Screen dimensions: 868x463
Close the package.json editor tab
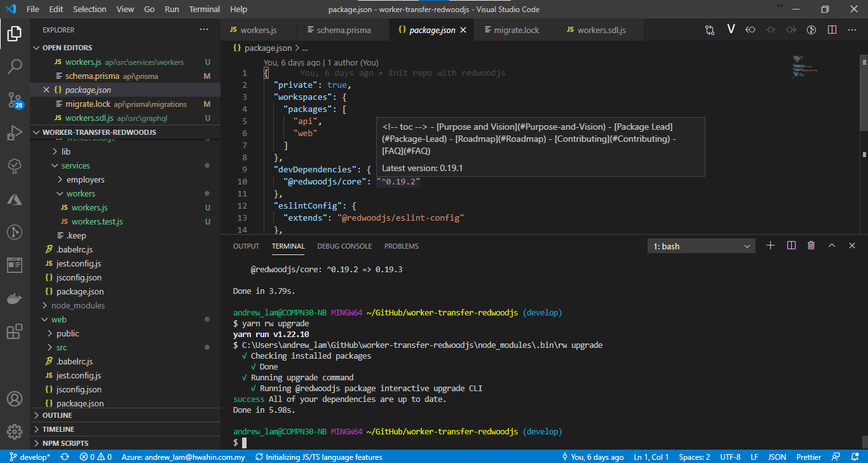(463, 30)
